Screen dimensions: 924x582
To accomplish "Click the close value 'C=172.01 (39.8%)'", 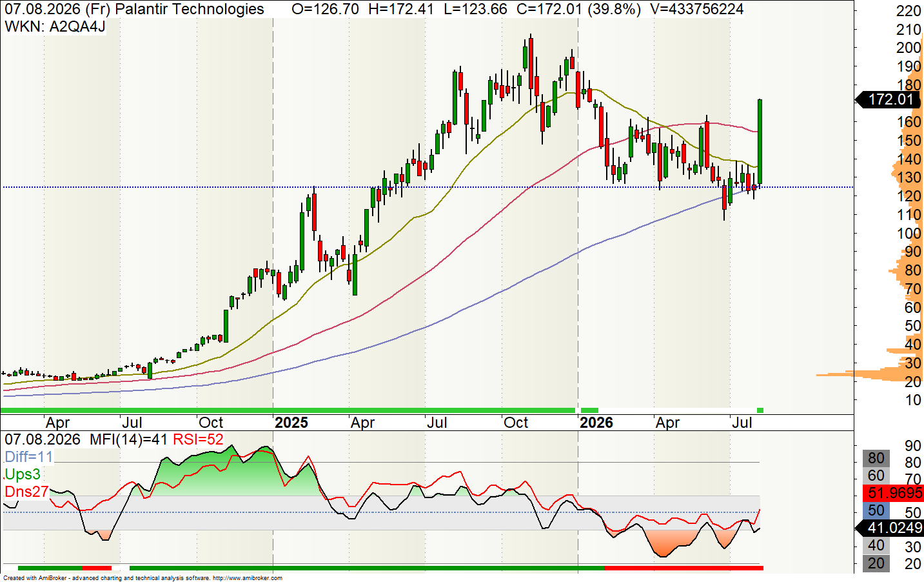I will (578, 9).
